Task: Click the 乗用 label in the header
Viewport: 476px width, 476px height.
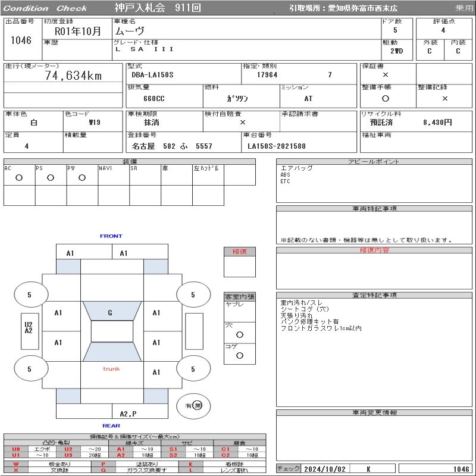Action: point(464,8)
